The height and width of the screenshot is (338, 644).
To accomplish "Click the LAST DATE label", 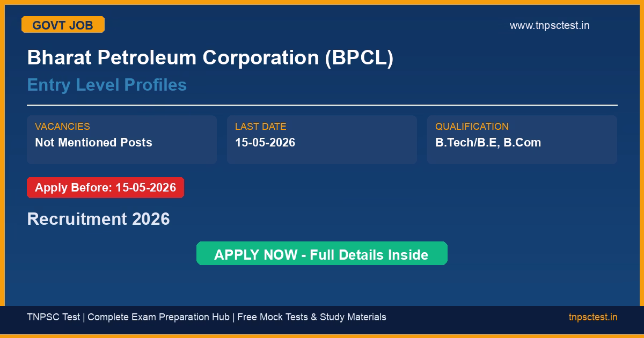I will click(260, 127).
